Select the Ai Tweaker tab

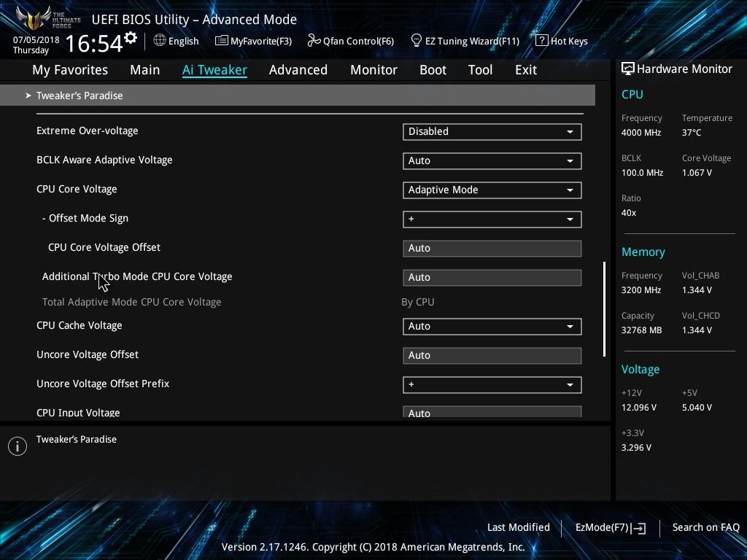click(x=214, y=70)
